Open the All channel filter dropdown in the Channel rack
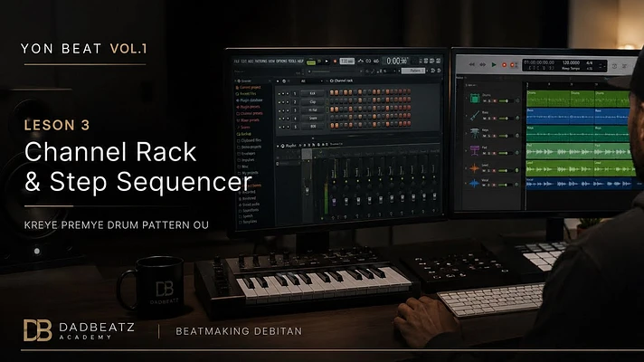Image resolution: width=644 pixels, height=362 pixels. click(312, 81)
